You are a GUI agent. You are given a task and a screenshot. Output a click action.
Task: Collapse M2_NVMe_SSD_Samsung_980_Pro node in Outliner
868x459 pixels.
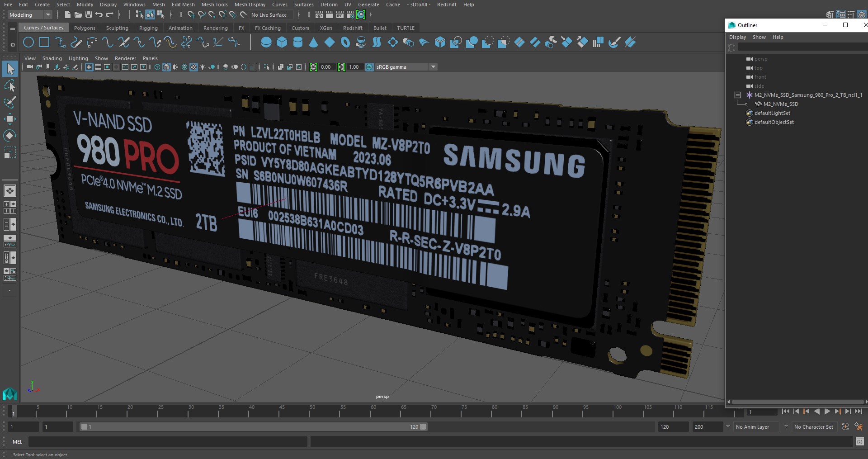(738, 95)
